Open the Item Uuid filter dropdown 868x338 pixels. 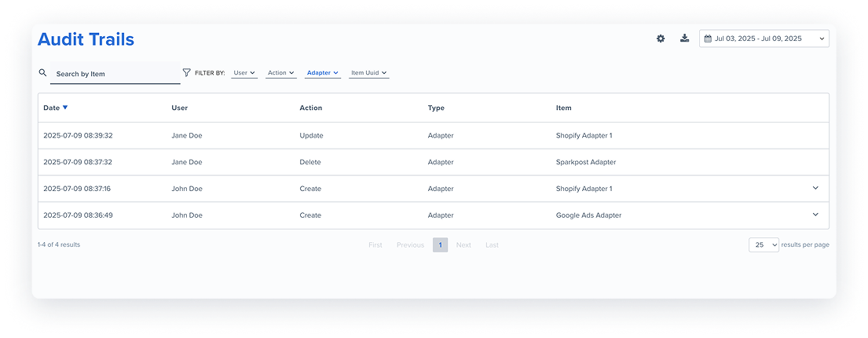368,72
